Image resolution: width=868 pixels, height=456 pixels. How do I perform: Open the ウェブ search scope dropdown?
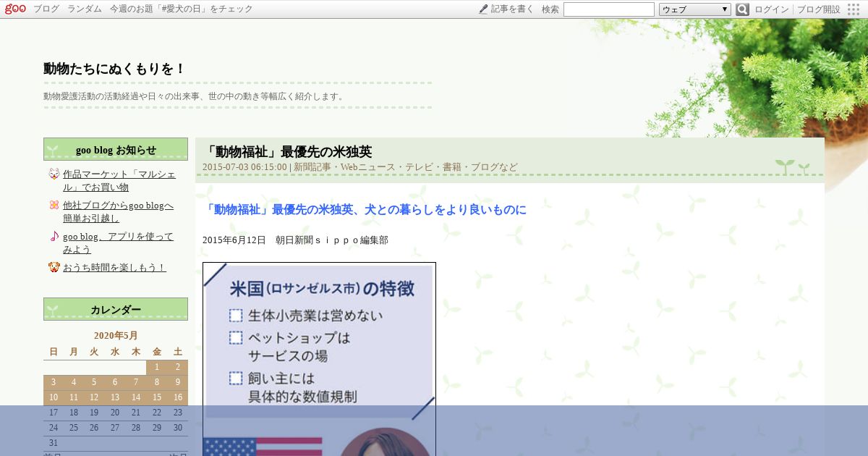(695, 9)
